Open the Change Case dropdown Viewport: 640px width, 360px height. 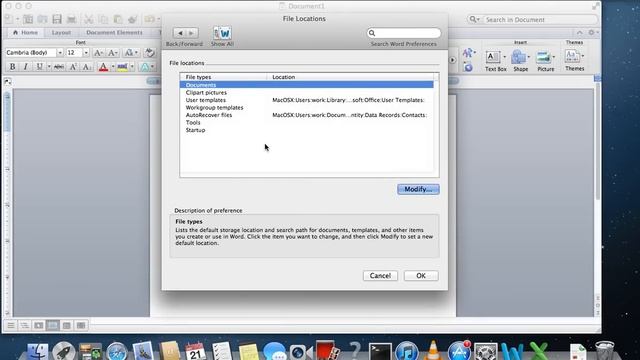pos(131,53)
